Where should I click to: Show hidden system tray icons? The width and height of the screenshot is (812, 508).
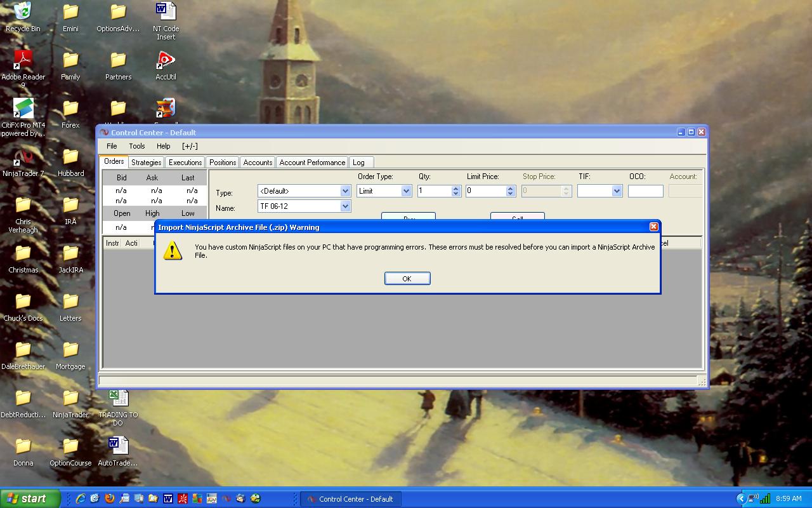pos(741,498)
